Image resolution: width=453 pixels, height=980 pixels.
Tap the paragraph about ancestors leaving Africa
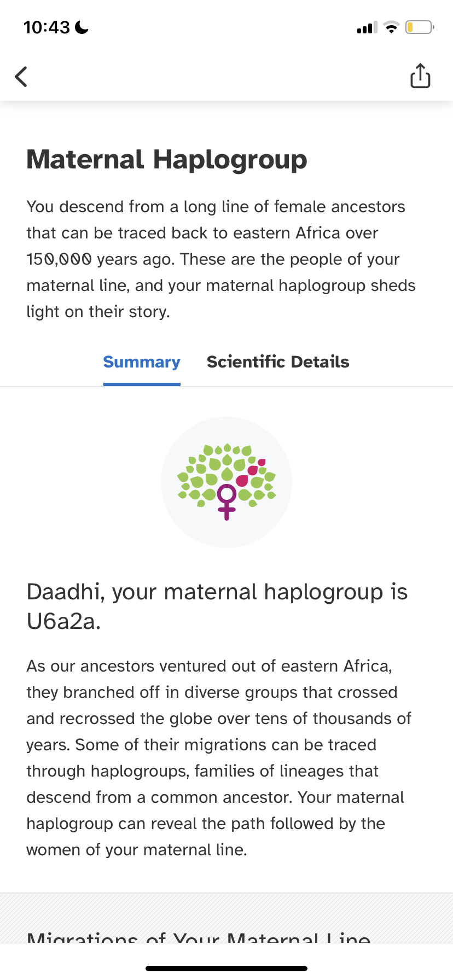(219, 758)
